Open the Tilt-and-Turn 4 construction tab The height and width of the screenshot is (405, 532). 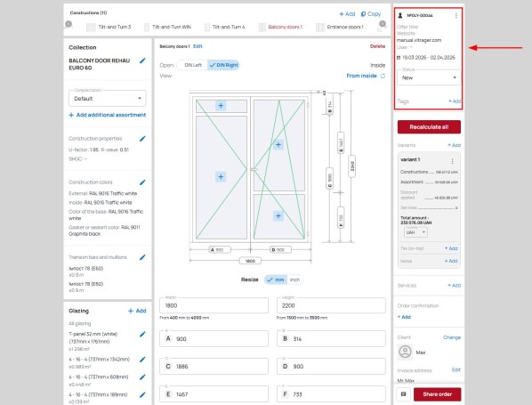pyautogui.click(x=225, y=27)
